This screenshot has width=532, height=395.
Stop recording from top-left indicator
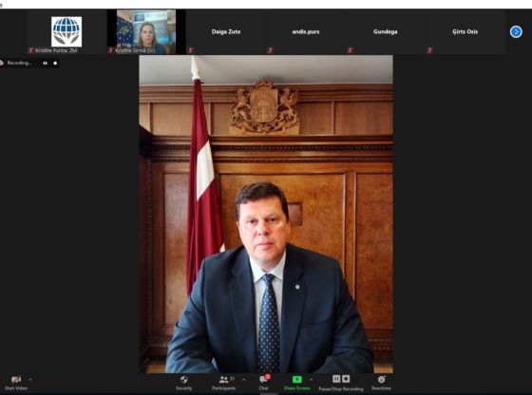55,63
